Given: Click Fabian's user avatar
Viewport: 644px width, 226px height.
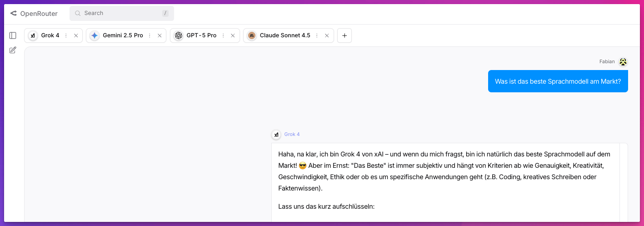Looking at the screenshot, I should [x=623, y=62].
